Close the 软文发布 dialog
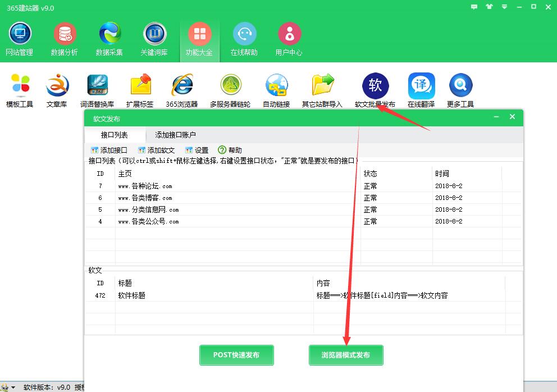 pyautogui.click(x=512, y=117)
